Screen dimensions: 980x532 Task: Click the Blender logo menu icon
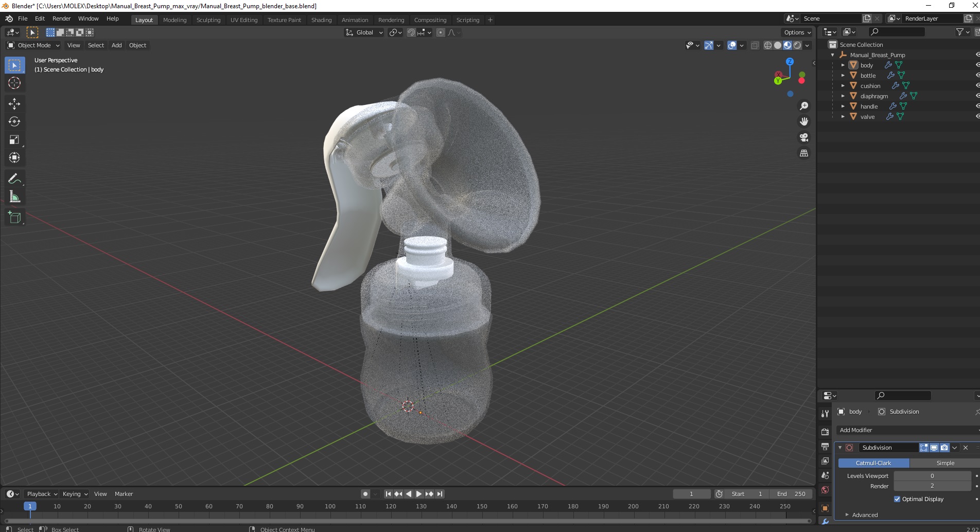click(x=9, y=19)
